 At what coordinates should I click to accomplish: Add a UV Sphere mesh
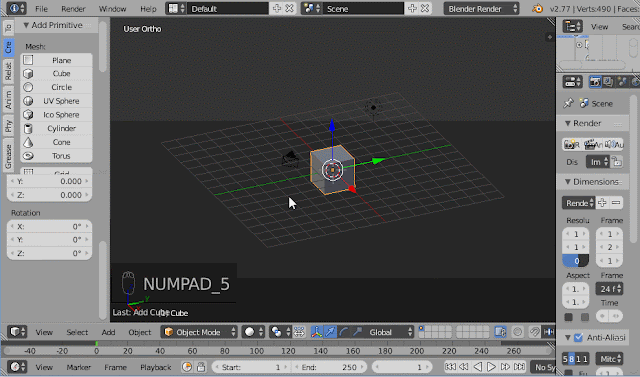tap(56, 101)
